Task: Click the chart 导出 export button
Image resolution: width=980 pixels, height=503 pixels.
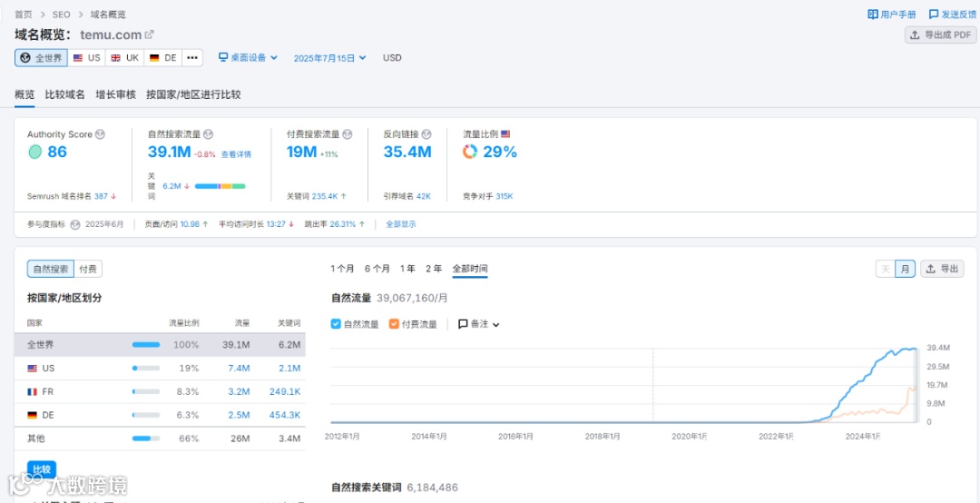Action: [x=942, y=269]
